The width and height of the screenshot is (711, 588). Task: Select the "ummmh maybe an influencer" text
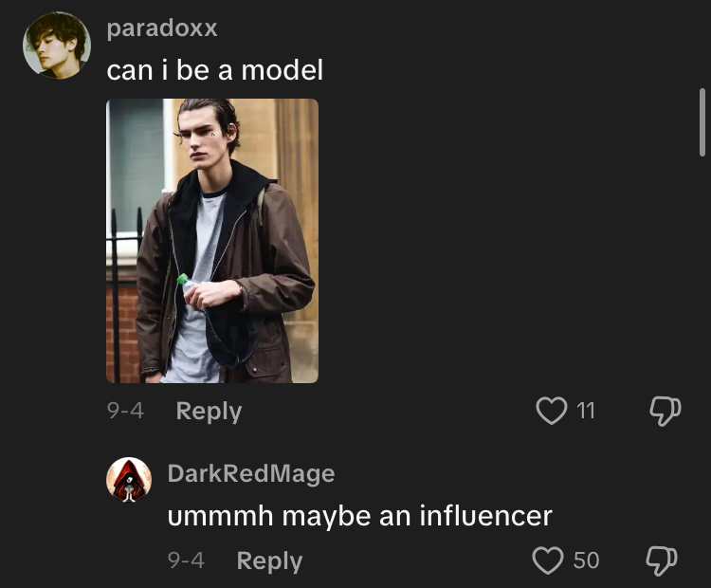point(359,516)
